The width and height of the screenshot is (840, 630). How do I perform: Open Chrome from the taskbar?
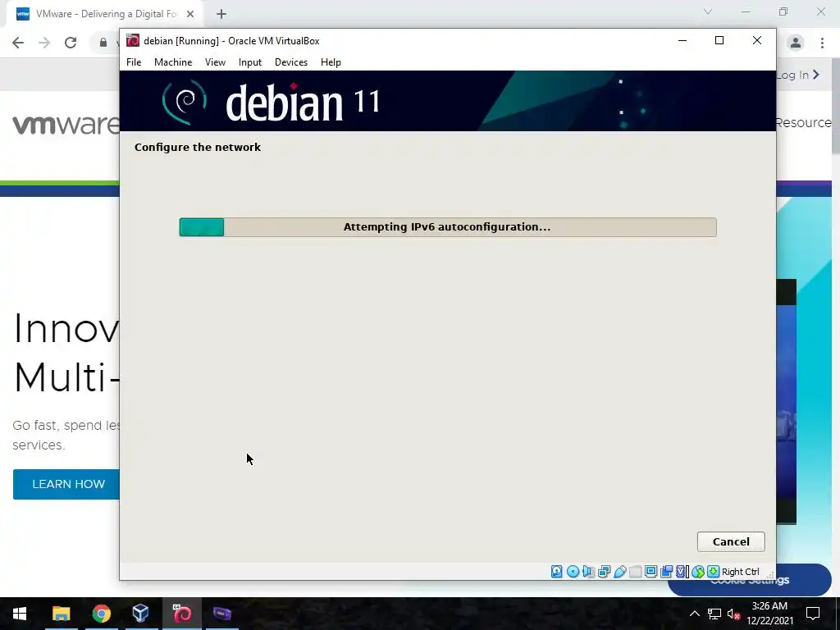(101, 614)
